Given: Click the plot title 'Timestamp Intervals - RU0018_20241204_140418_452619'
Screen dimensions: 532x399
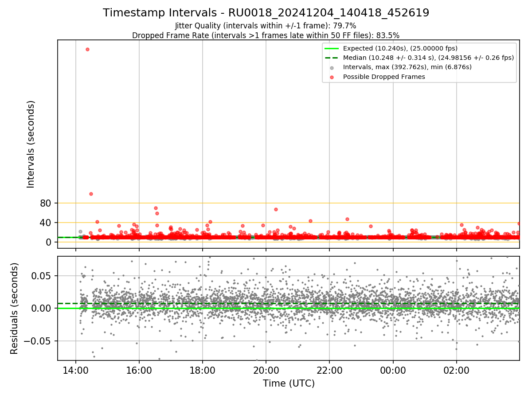Looking at the screenshot, I should (x=266, y=13).
